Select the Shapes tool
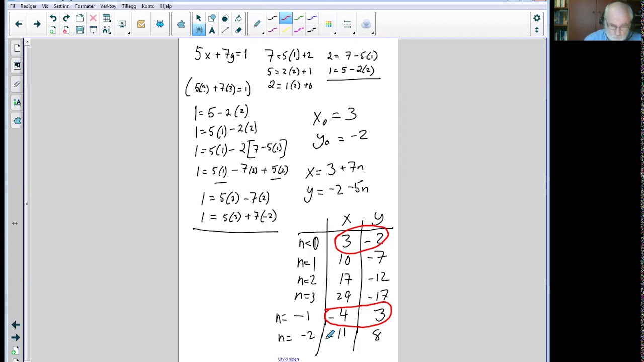Image resolution: width=644 pixels, height=362 pixels. [212, 18]
